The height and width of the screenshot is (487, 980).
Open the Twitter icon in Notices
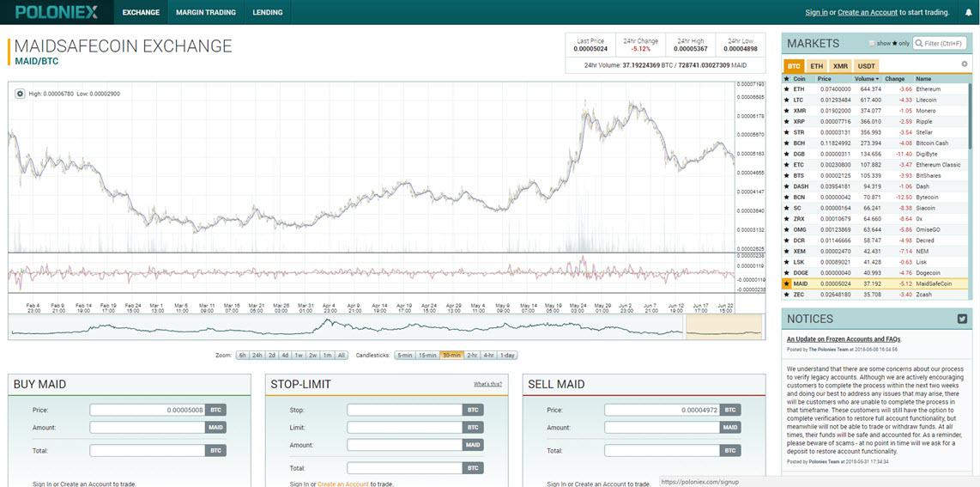coord(963,319)
